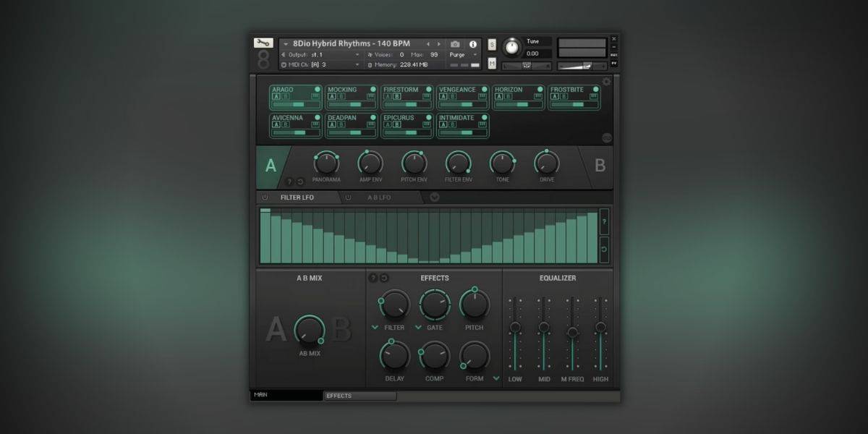Click the keyboard icon on the INTIMIDATE slot
Screen dimensions: 868x434
482,124
